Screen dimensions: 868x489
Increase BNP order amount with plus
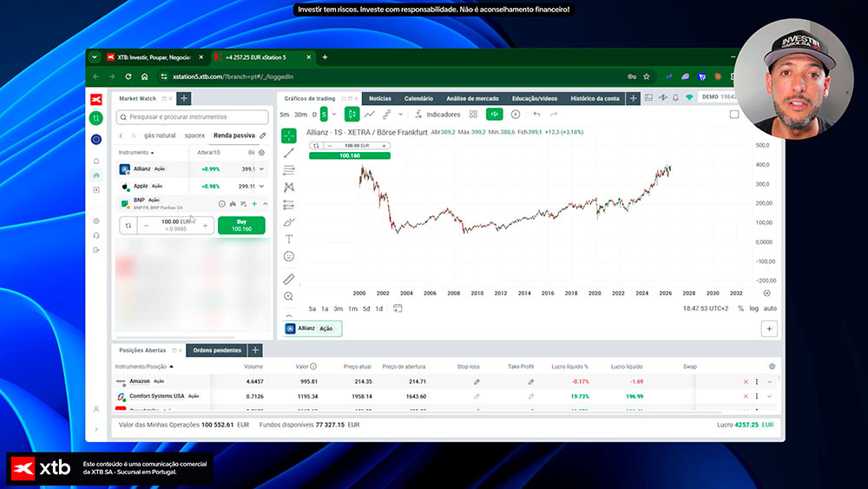205,226
